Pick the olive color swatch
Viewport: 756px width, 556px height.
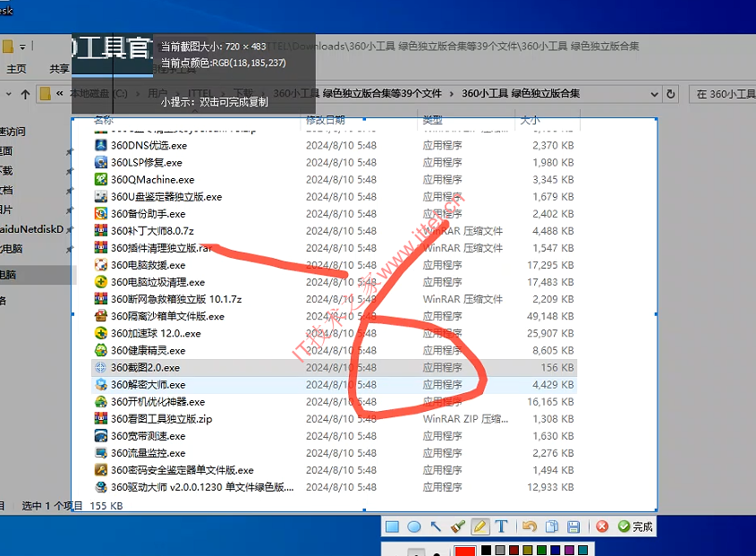528,550
